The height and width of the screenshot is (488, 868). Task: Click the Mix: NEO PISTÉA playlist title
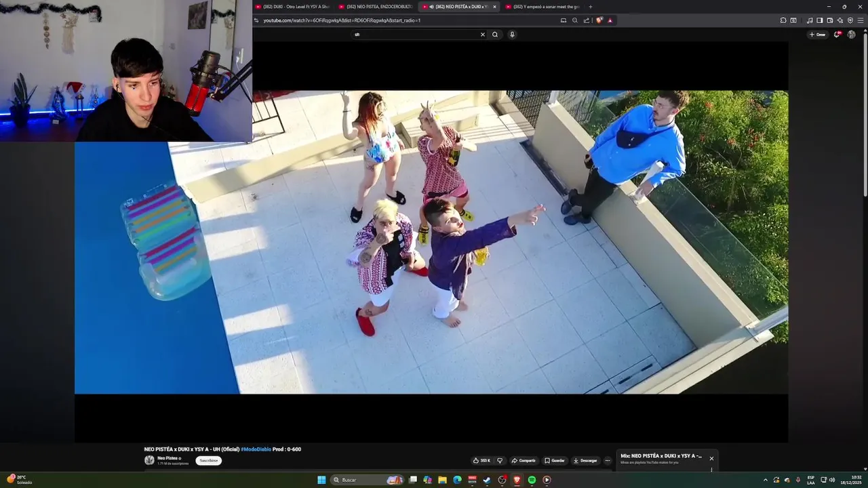pos(661,456)
